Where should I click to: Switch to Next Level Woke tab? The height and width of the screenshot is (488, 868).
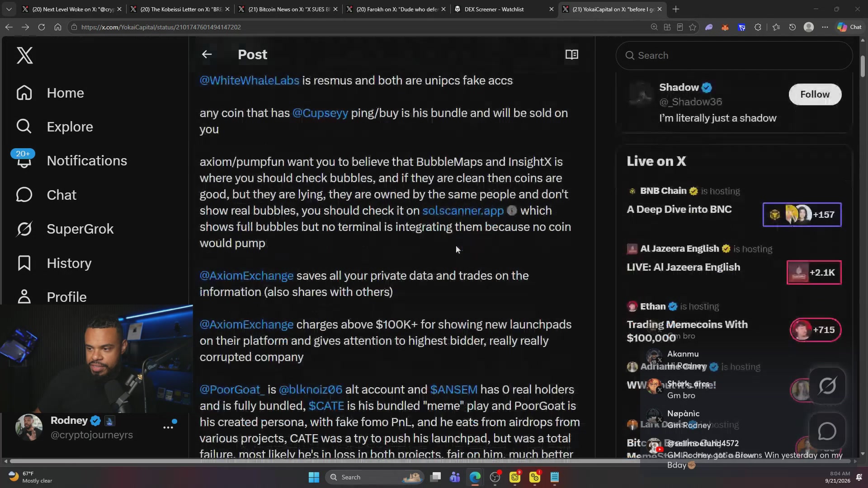pos(72,9)
